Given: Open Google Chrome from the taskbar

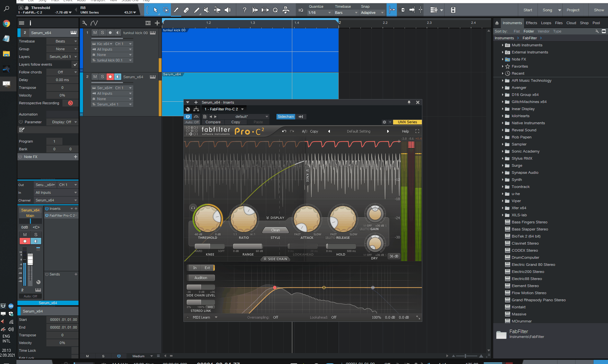Looking at the screenshot, I should tap(6, 23).
